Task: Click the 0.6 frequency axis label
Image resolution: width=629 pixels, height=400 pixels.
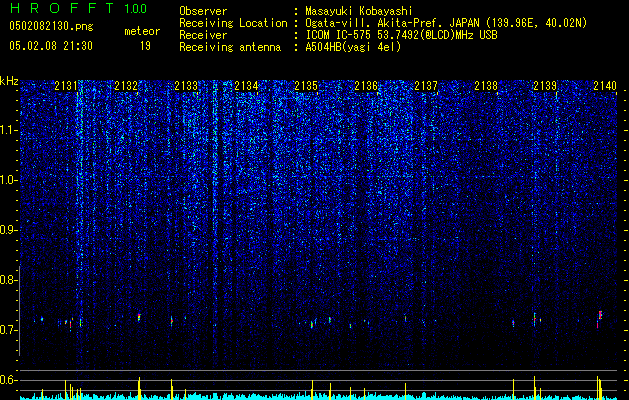Action: coord(8,380)
